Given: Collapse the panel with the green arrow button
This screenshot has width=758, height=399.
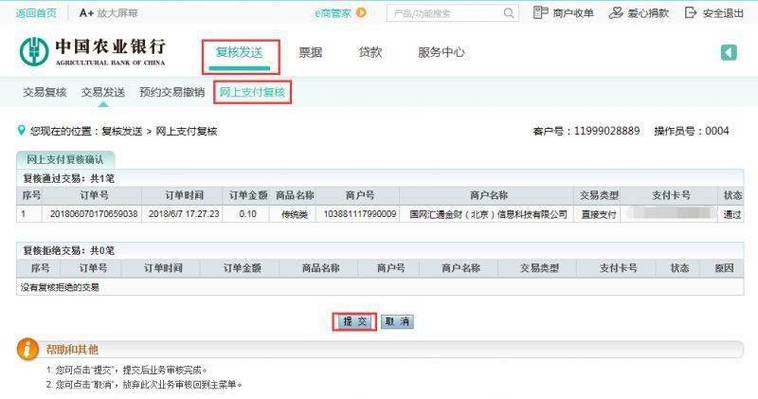Looking at the screenshot, I should tap(729, 52).
